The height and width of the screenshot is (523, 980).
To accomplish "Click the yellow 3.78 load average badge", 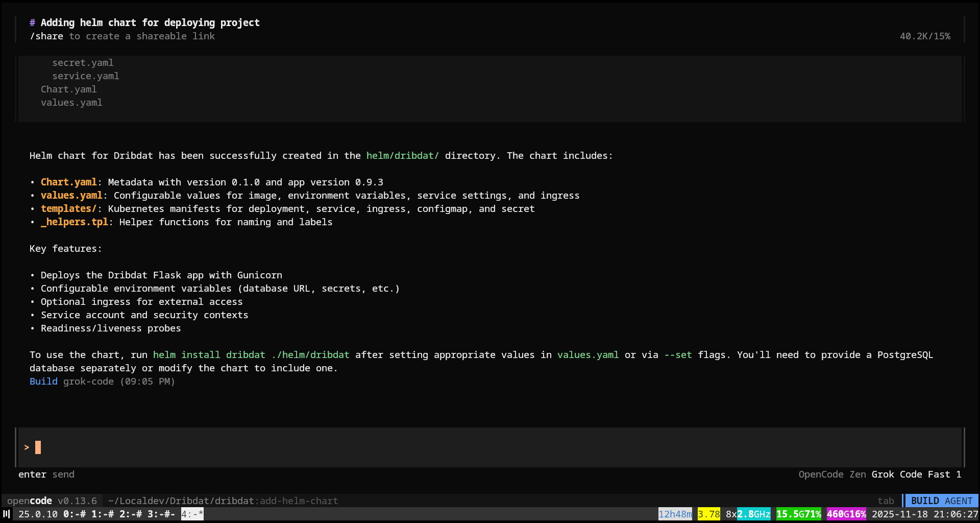I will point(709,514).
